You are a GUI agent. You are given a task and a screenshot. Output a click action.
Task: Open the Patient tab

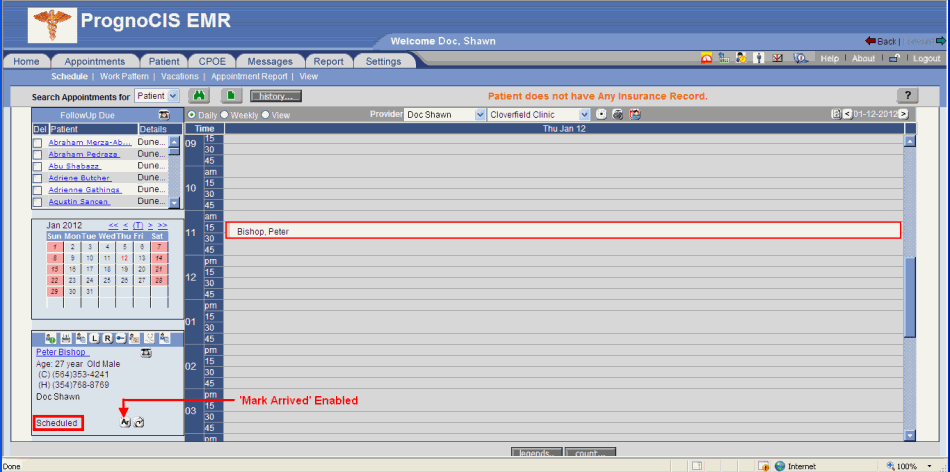[x=164, y=61]
